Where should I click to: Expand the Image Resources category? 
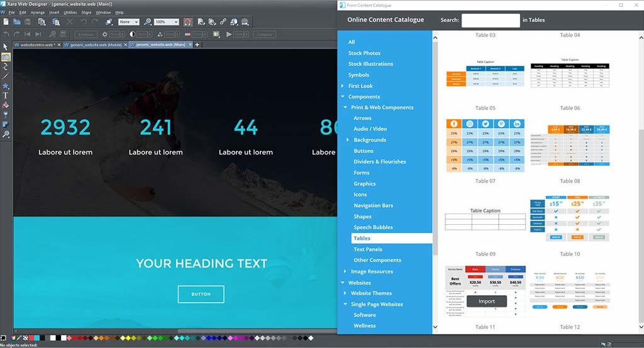click(x=343, y=271)
